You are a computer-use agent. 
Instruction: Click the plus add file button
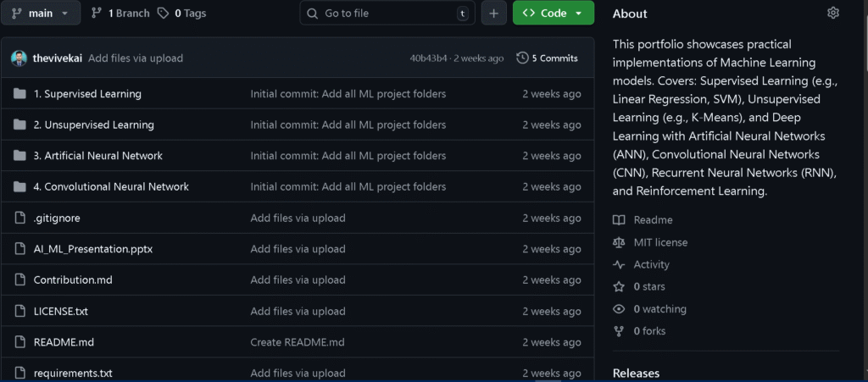[493, 13]
